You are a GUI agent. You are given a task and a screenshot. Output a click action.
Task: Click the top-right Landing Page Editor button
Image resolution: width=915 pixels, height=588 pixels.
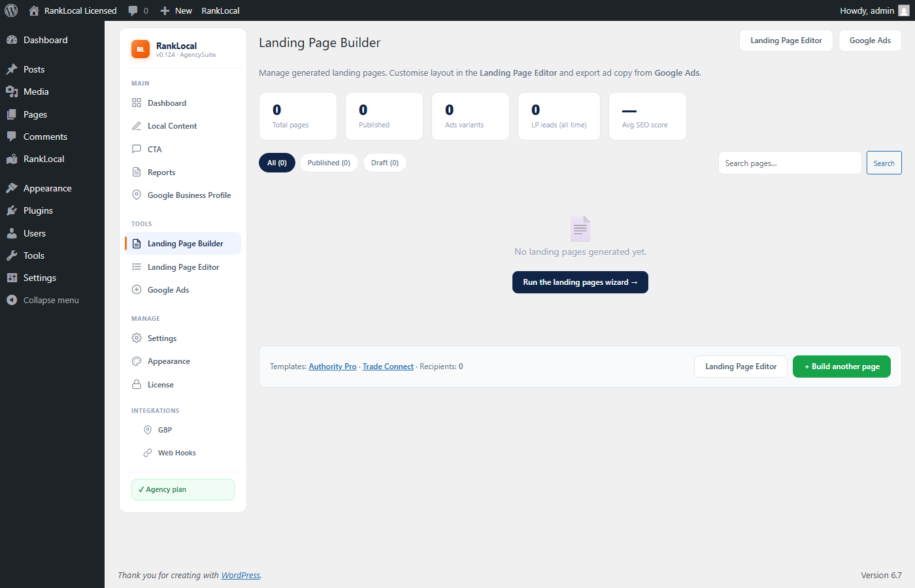[x=786, y=41]
